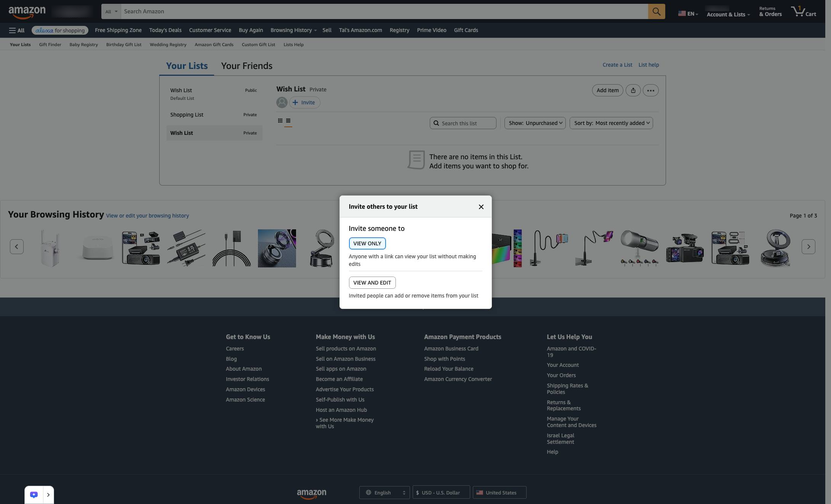Choose the VIEW AND EDIT invite option
Viewport: 831px width, 504px height.
372,283
